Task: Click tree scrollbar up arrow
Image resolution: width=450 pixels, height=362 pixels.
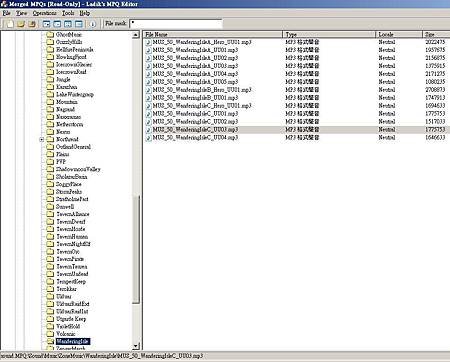Action: click(x=136, y=35)
